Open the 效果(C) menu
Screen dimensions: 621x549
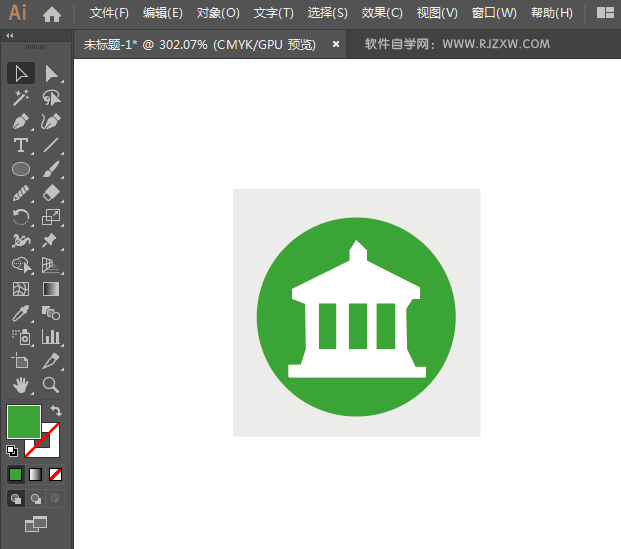[x=382, y=13]
